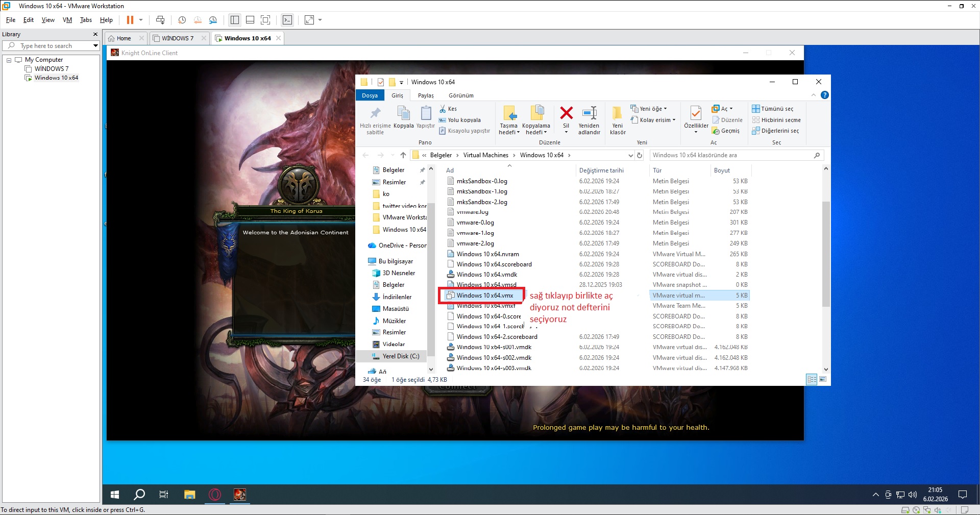Sort files by Boyut column

coord(722,170)
